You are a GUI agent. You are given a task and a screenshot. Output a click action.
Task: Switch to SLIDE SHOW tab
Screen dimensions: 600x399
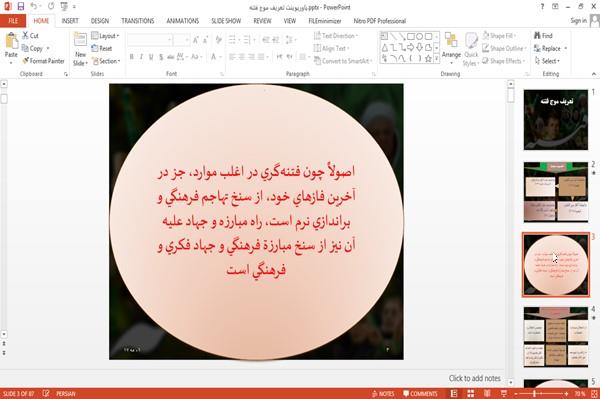[226, 21]
